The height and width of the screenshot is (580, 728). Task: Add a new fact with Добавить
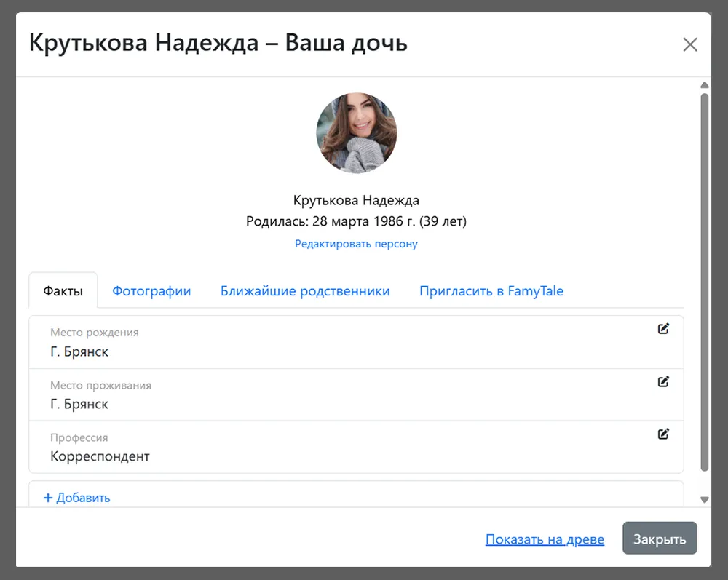tap(76, 498)
